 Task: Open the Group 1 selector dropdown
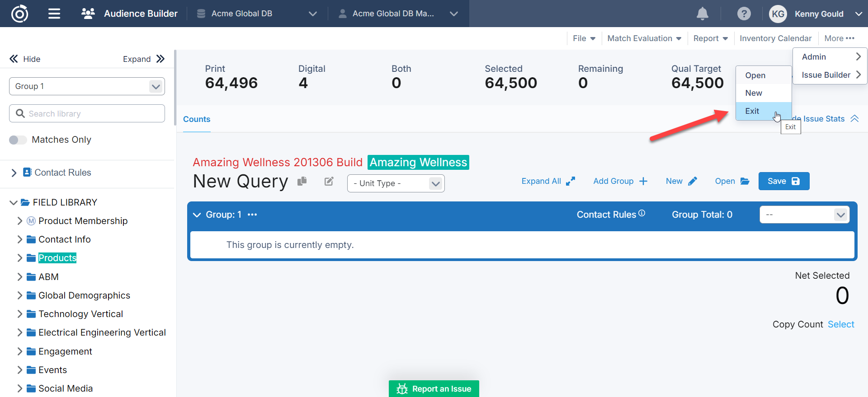[x=87, y=86]
